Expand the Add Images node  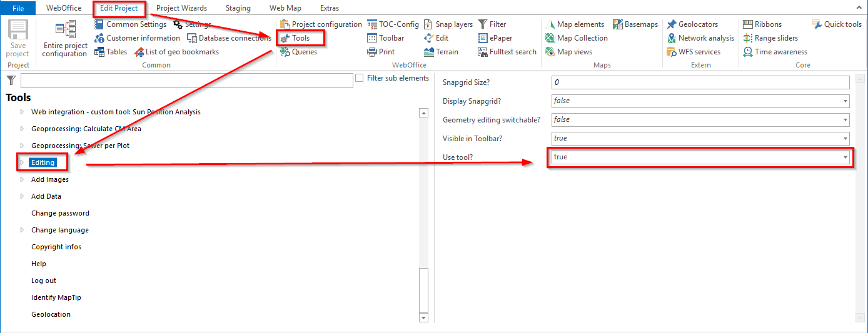tap(22, 179)
